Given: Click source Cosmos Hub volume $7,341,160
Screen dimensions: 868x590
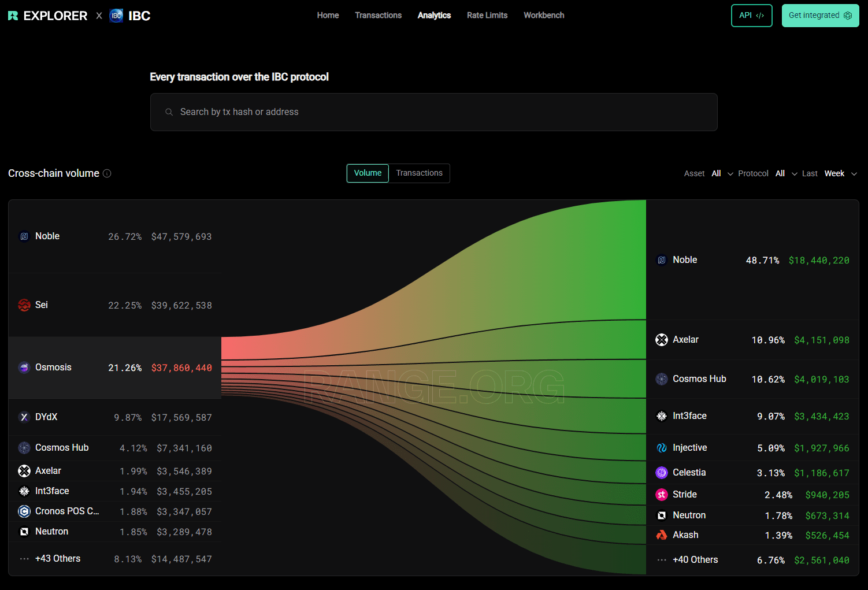Looking at the screenshot, I should point(184,448).
